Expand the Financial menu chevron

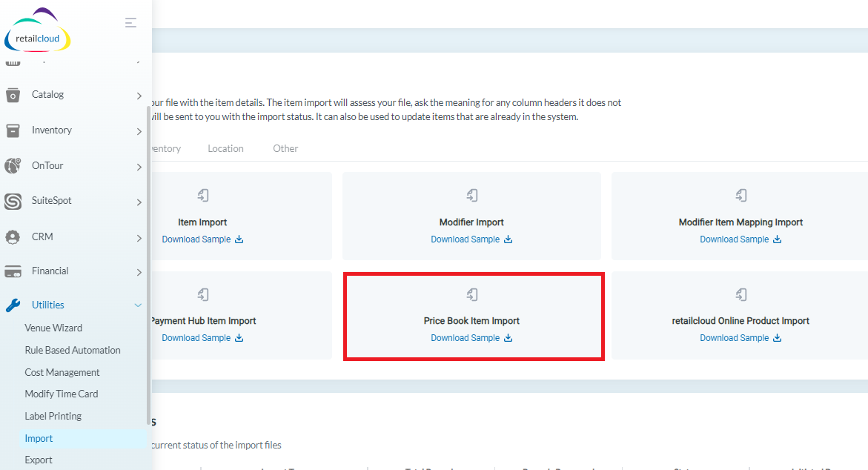point(139,272)
